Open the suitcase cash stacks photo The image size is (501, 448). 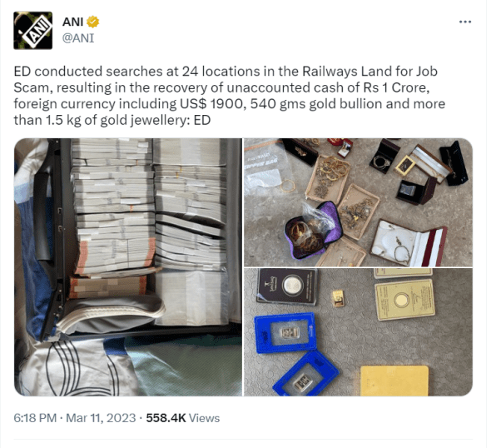(128, 267)
